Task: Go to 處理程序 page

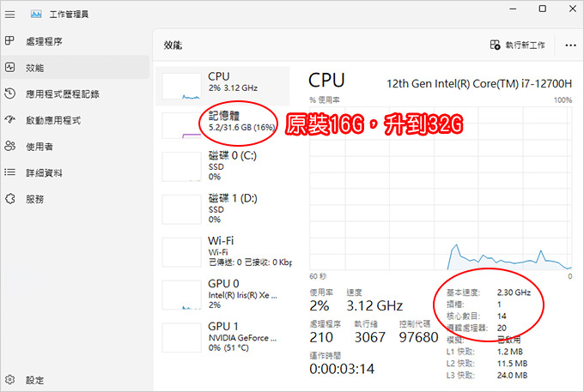Action: (x=76, y=41)
